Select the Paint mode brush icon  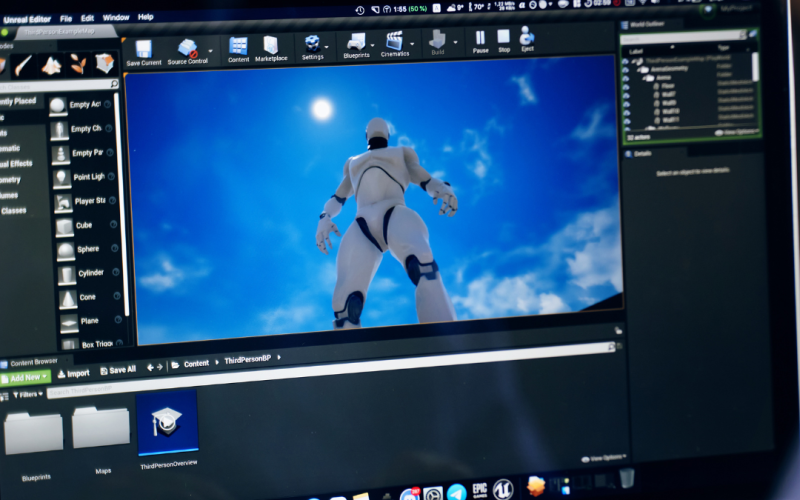(x=23, y=66)
